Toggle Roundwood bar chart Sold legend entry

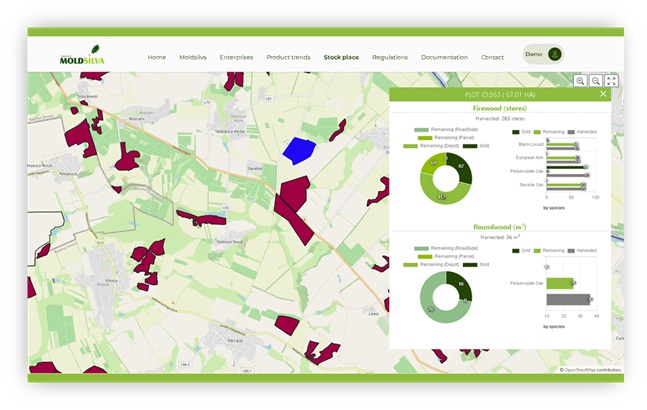pyautogui.click(x=521, y=251)
